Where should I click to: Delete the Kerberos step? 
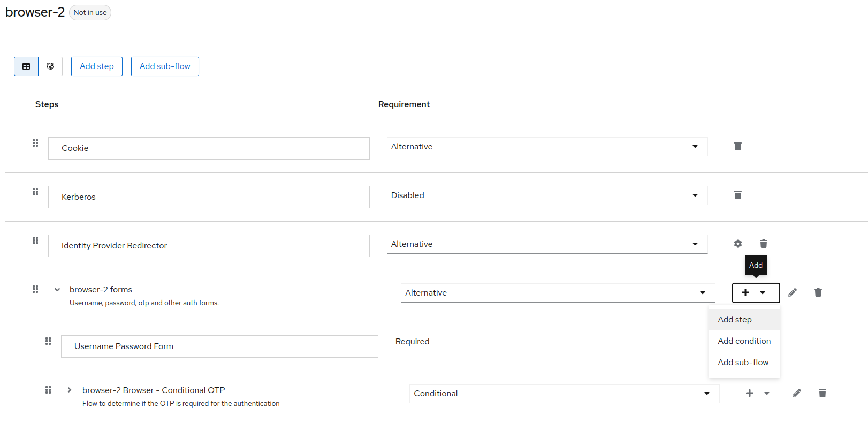pos(737,195)
